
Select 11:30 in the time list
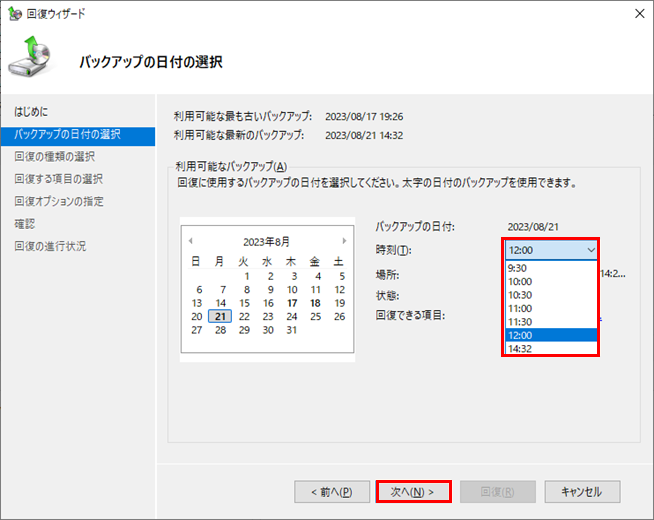551,322
